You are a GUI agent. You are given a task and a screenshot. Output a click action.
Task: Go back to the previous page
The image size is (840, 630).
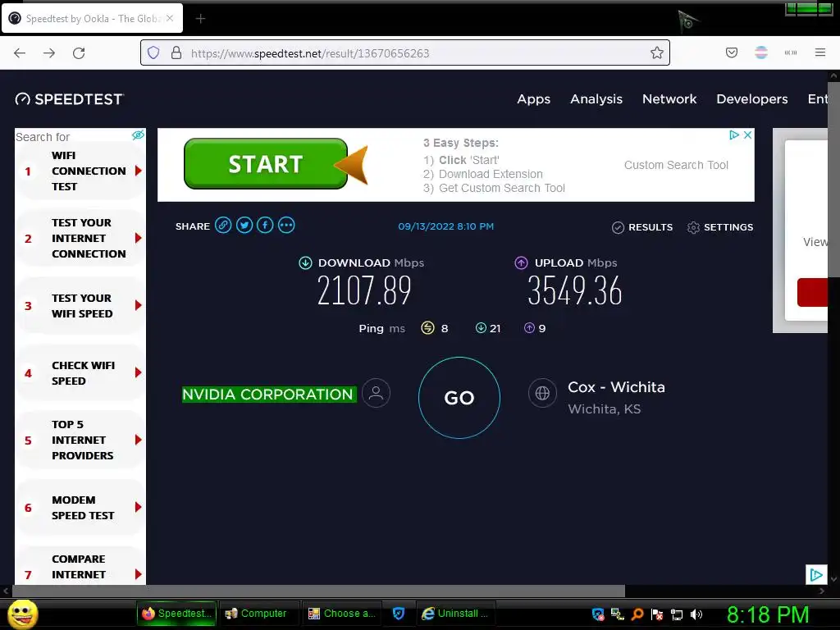coord(20,53)
